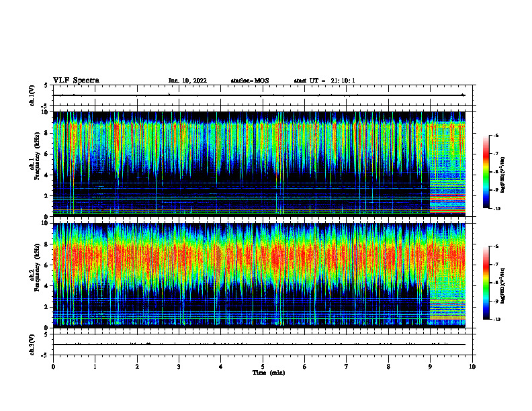This screenshot has height=411, width=532.
Task: Click the 'station=MOS' label
Action: click(250, 81)
